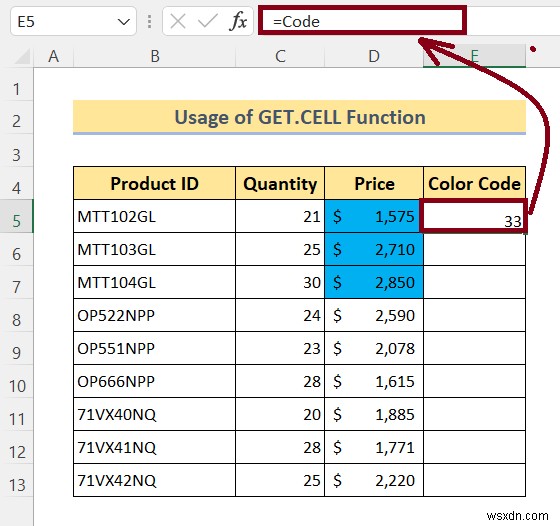Select cell containing MTT104GL
The width and height of the screenshot is (560, 526).
click(154, 282)
